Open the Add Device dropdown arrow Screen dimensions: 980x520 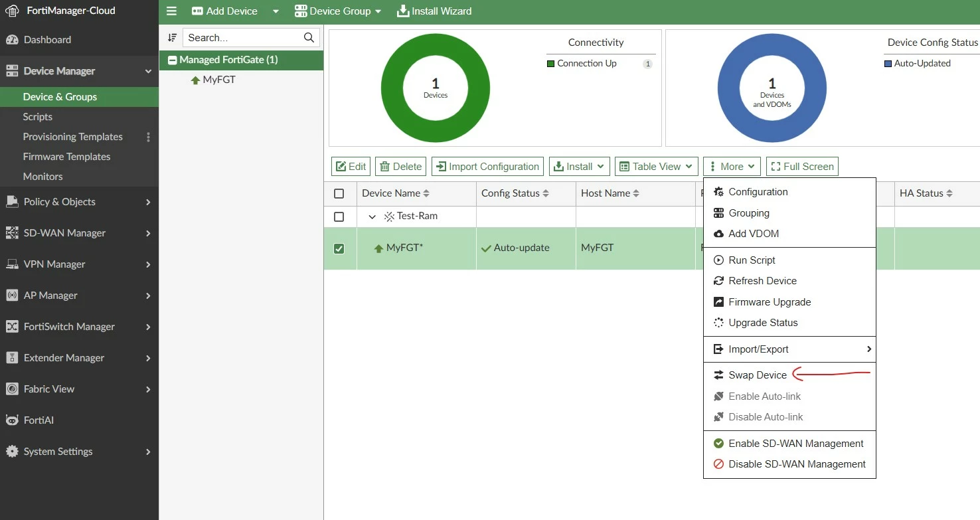coord(276,11)
